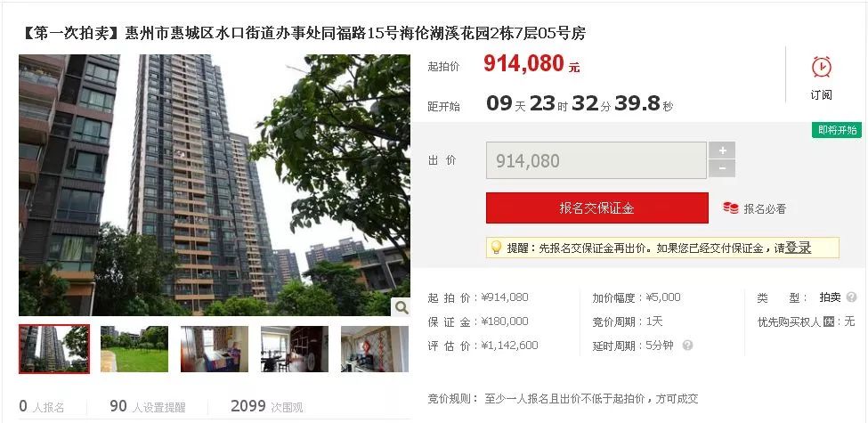Screen dimensions: 868x423
Task: Click the magnifier zoom icon on photo
Action: click(402, 307)
